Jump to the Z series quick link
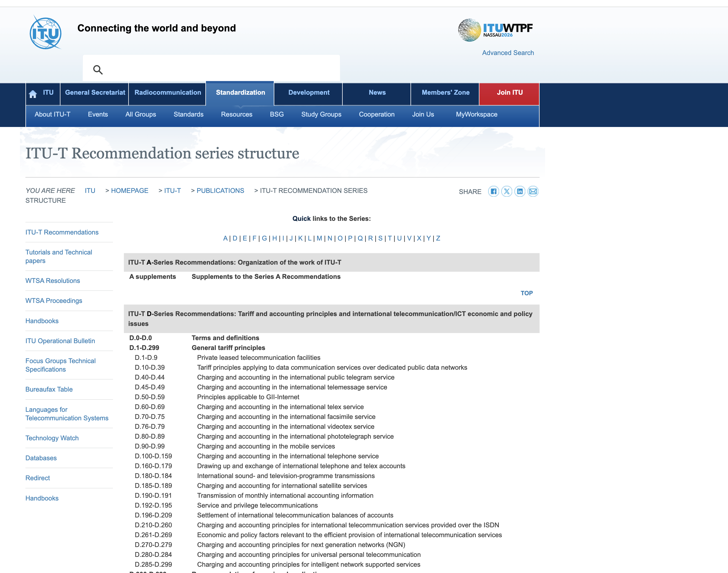 [438, 238]
